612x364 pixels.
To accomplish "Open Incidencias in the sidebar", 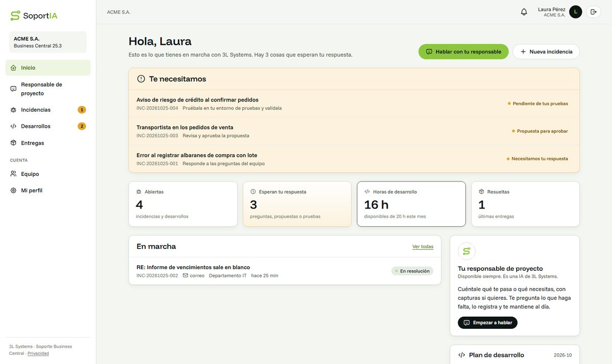I will (x=48, y=110).
